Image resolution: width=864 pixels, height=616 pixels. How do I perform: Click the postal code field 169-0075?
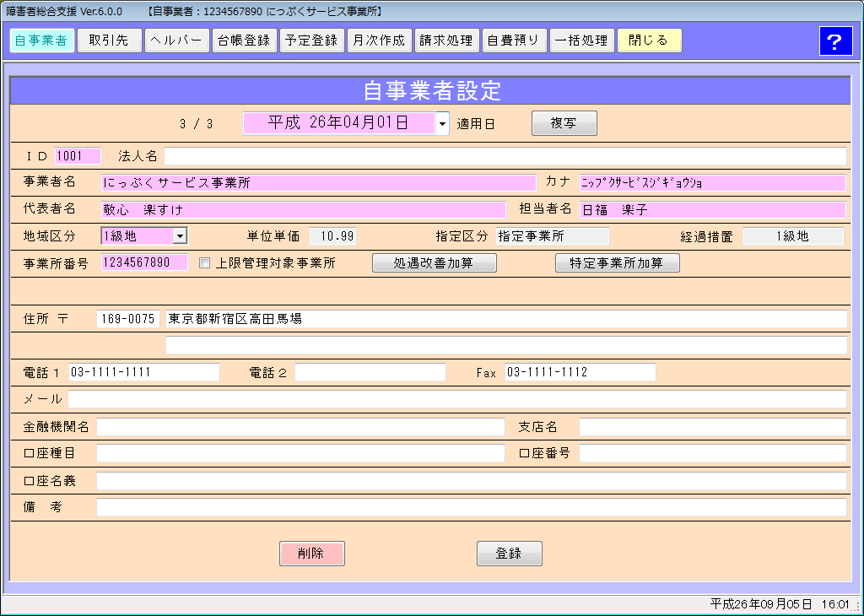(128, 319)
